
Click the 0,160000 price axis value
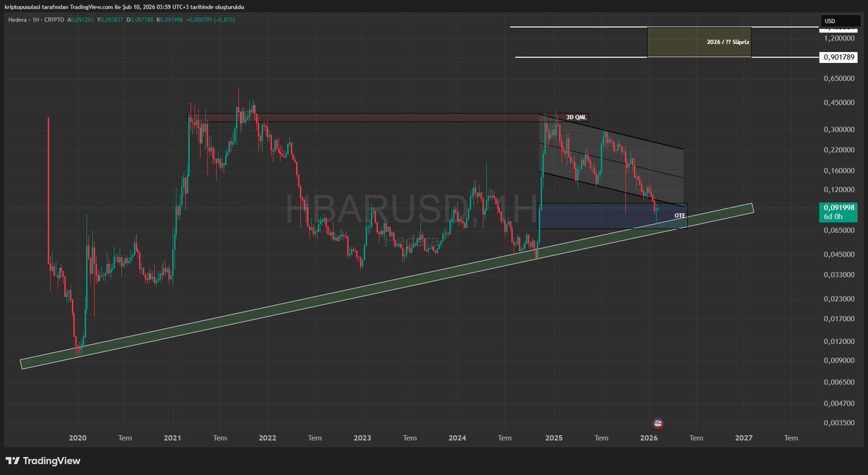tap(839, 171)
